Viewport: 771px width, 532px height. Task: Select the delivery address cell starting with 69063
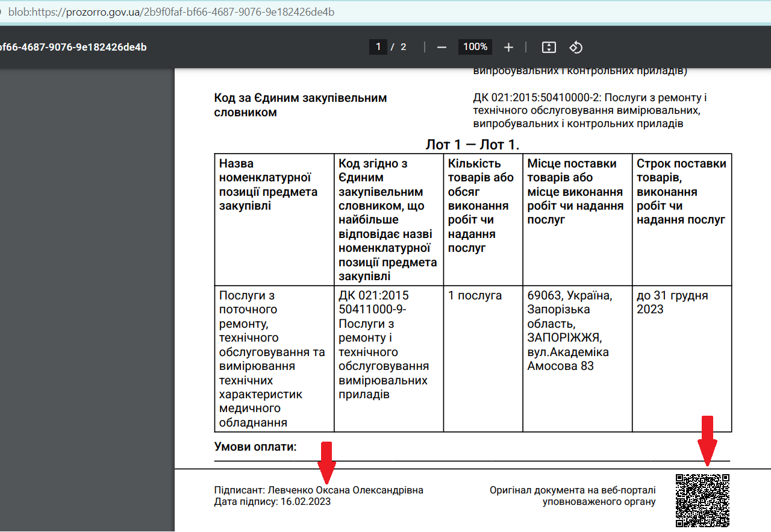coord(578,359)
